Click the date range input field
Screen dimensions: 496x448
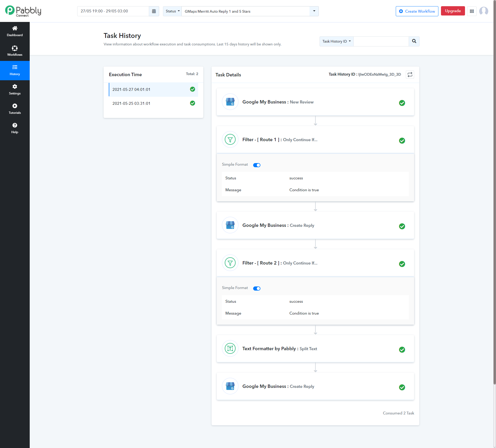[x=113, y=11]
